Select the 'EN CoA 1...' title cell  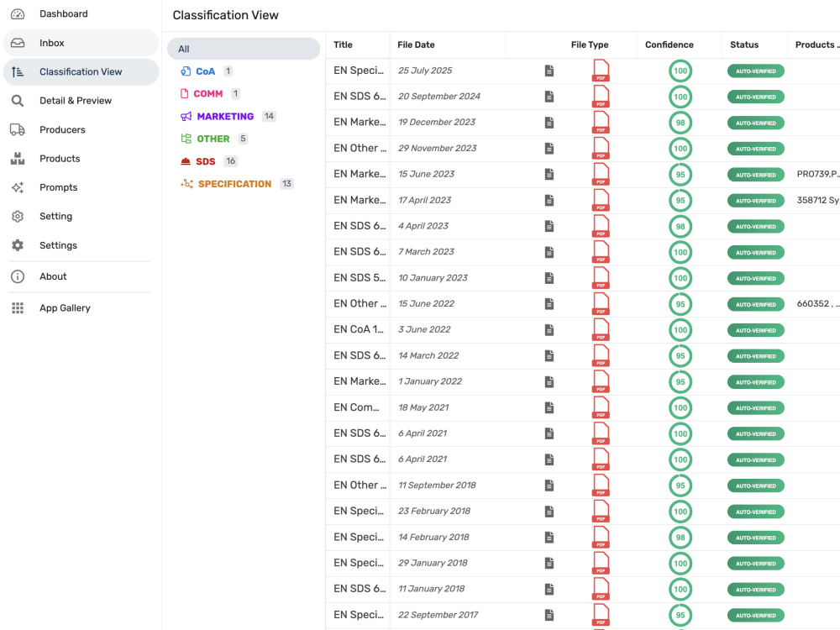click(359, 329)
